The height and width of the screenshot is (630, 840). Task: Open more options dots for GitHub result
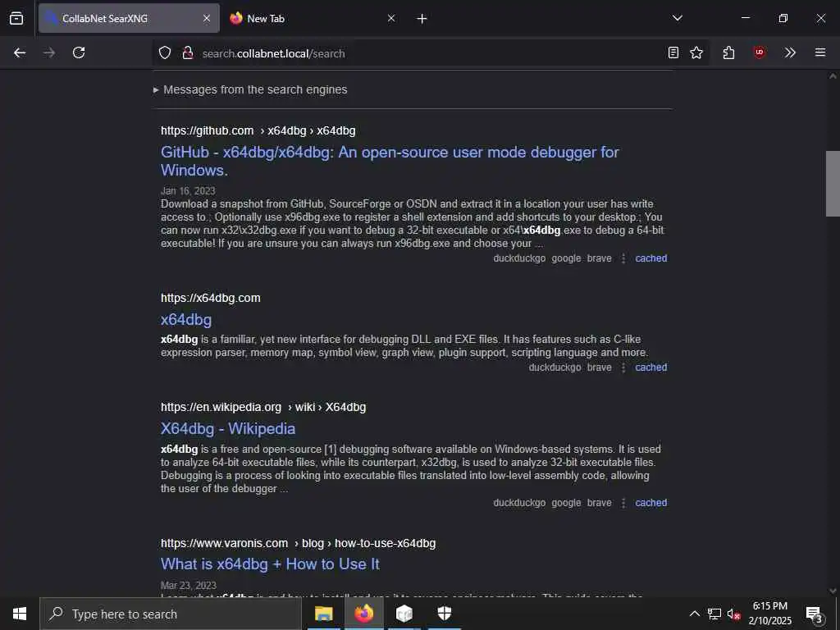click(623, 258)
